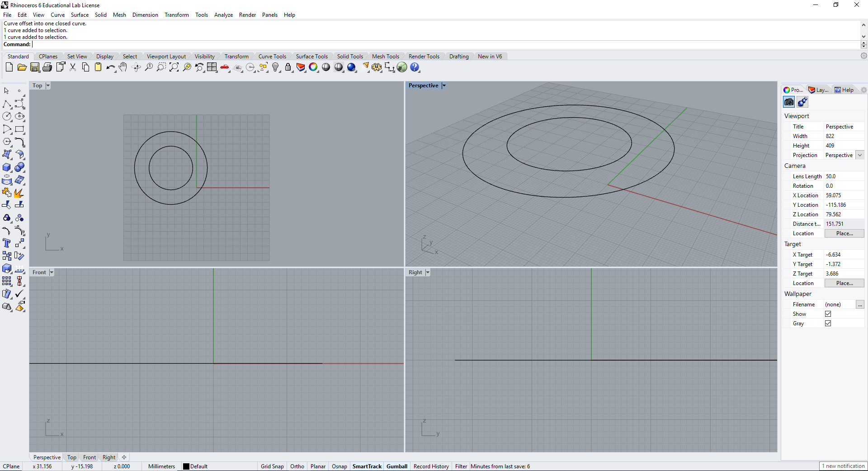Browse wallpaper filename with the ellipsis button
868x471 pixels.
(860, 304)
